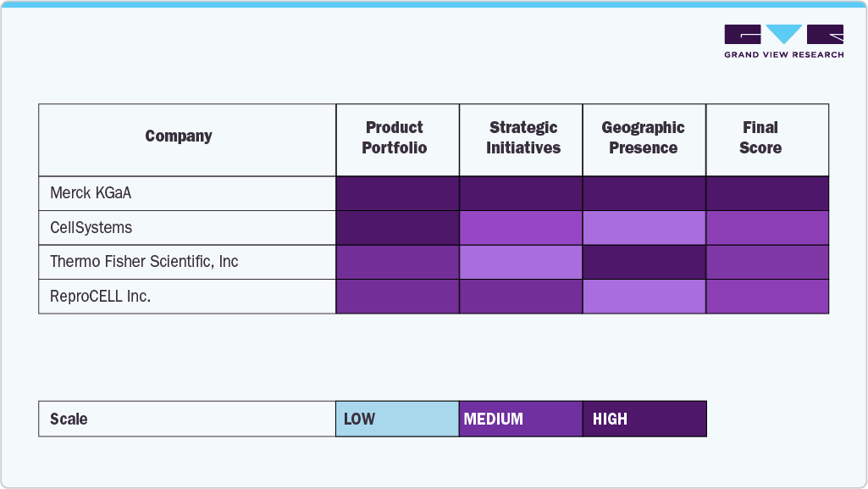Pick the MEDIUM scale color swatch
Image resolution: width=868 pixels, height=489 pixels.
(x=521, y=419)
